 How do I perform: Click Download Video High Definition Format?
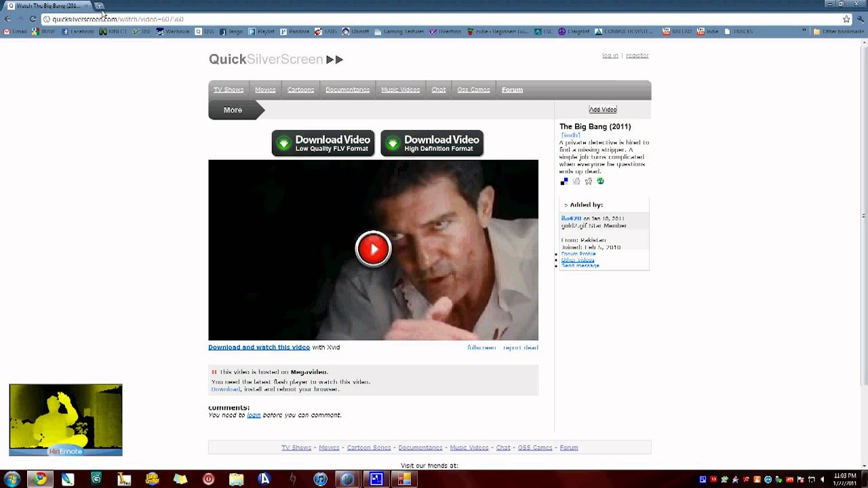point(432,143)
